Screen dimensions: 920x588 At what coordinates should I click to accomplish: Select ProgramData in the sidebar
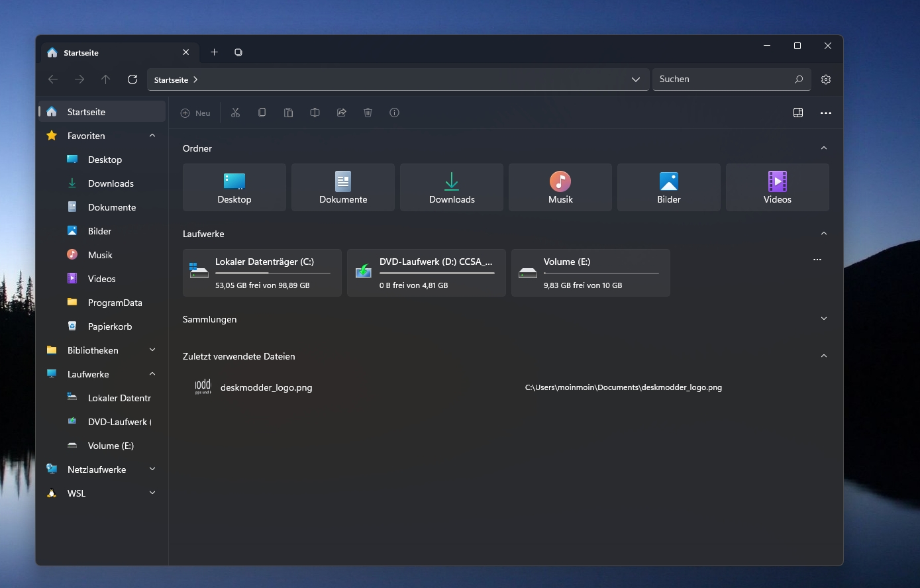click(x=102, y=303)
